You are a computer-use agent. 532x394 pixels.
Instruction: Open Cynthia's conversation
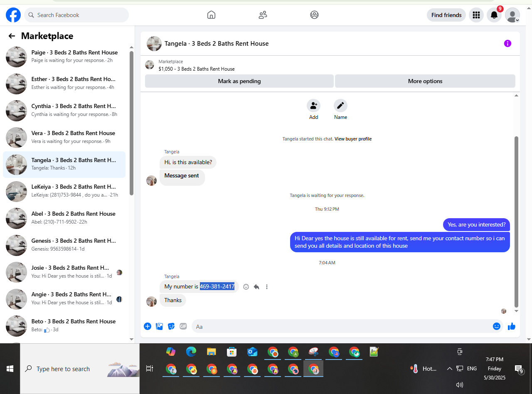(64, 111)
